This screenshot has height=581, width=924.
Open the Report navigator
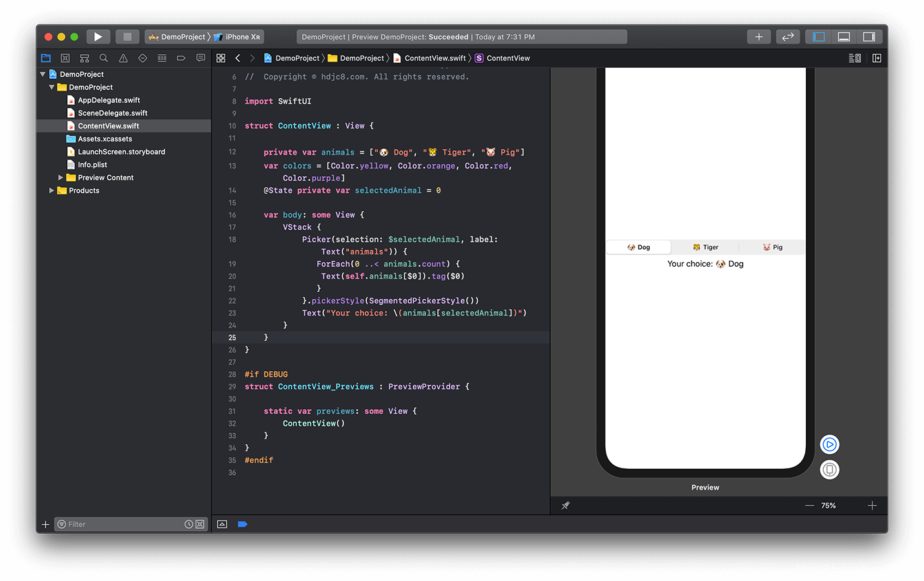tap(201, 58)
